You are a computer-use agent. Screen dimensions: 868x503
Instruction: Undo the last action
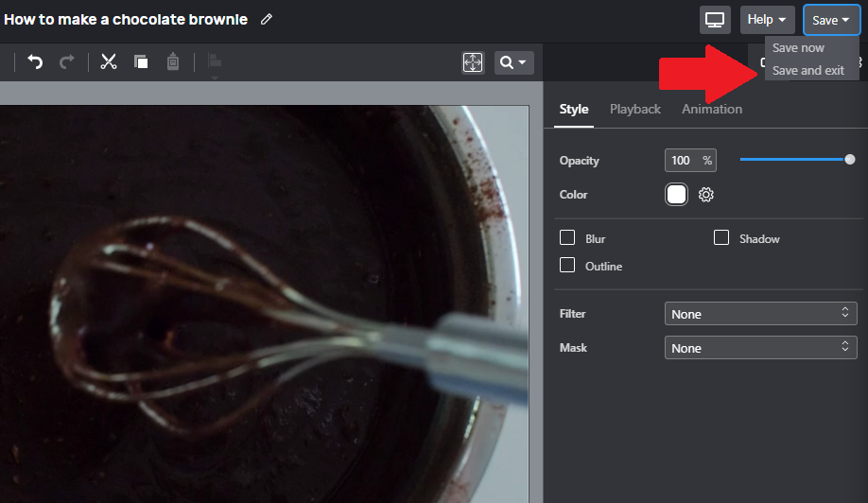click(x=35, y=61)
